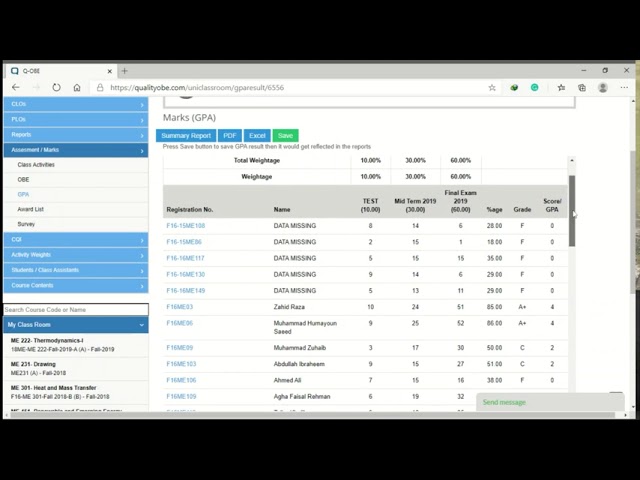Screen dimensions: 640x480
Task: Open a new browser tab
Action: [124, 71]
